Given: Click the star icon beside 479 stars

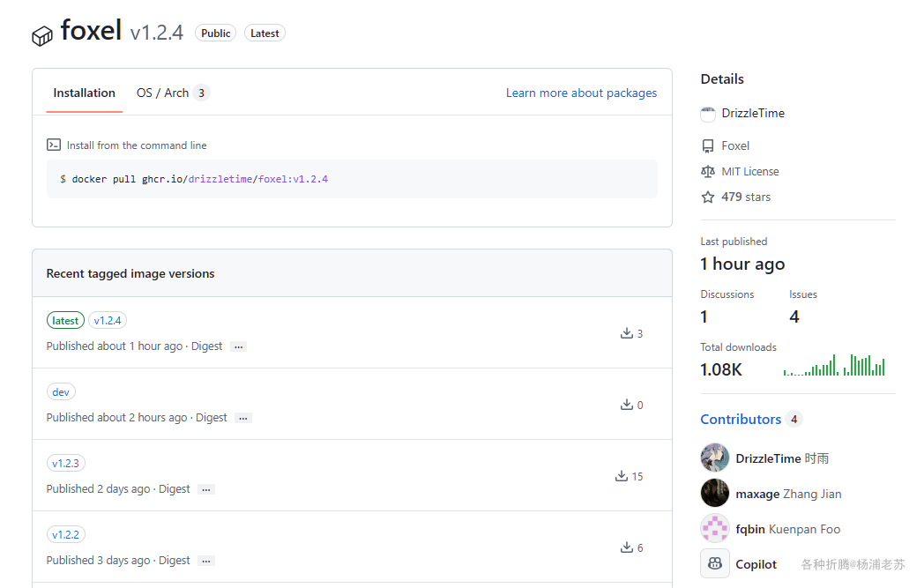Looking at the screenshot, I should (x=708, y=197).
